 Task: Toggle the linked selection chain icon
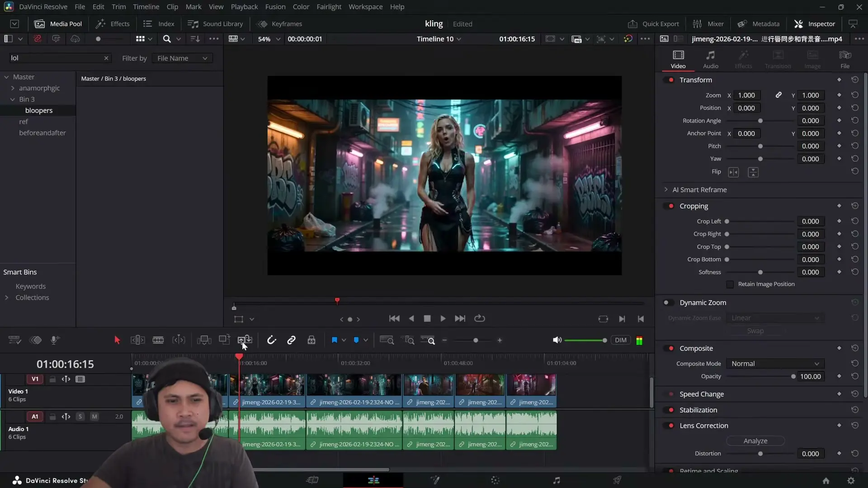point(291,340)
